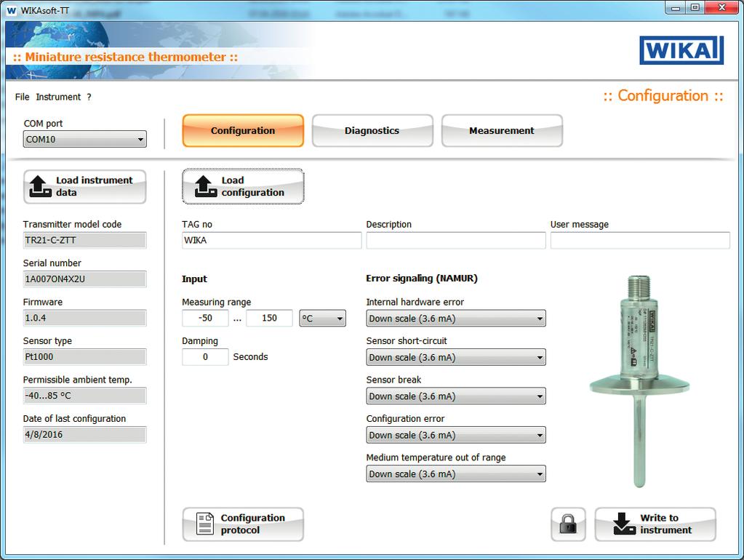Viewport: 744px width, 560px height.
Task: Click the "Miniature resistance thermometer" heading
Action: [x=125, y=57]
